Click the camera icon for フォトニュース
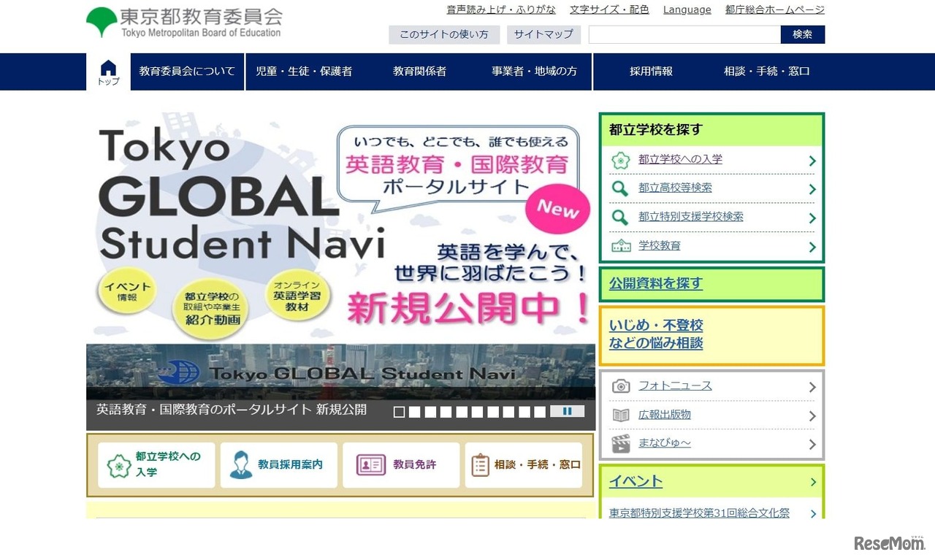Viewport: 935px width, 560px height. pyautogui.click(x=621, y=386)
